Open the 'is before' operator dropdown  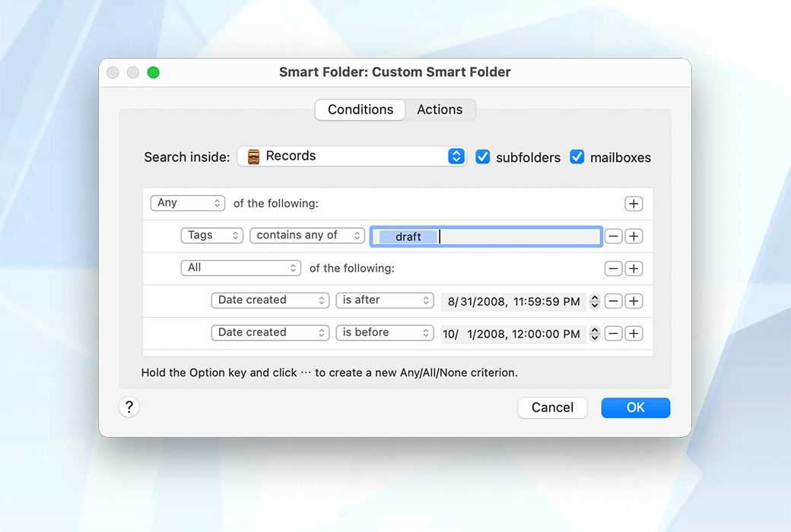tap(385, 333)
